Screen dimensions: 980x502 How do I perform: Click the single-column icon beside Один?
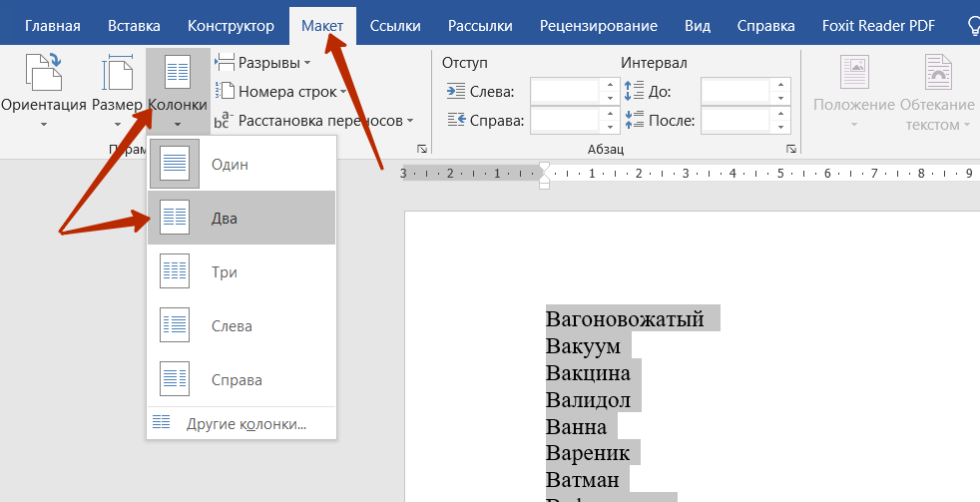[175, 164]
